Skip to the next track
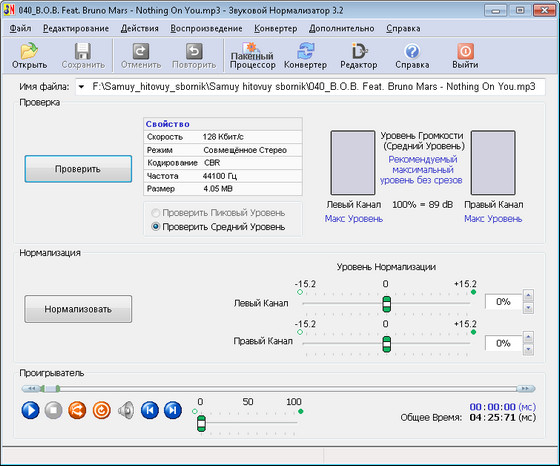560x466 pixels. coord(173,410)
